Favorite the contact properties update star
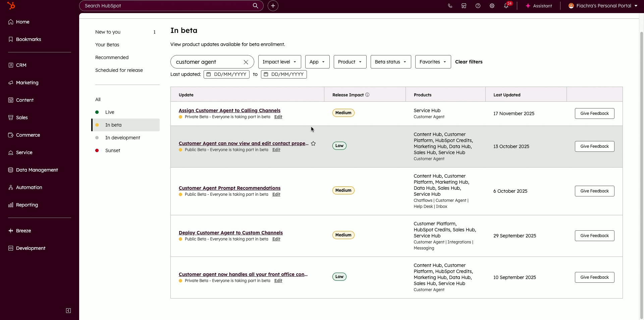This screenshot has width=644, height=320. (313, 143)
